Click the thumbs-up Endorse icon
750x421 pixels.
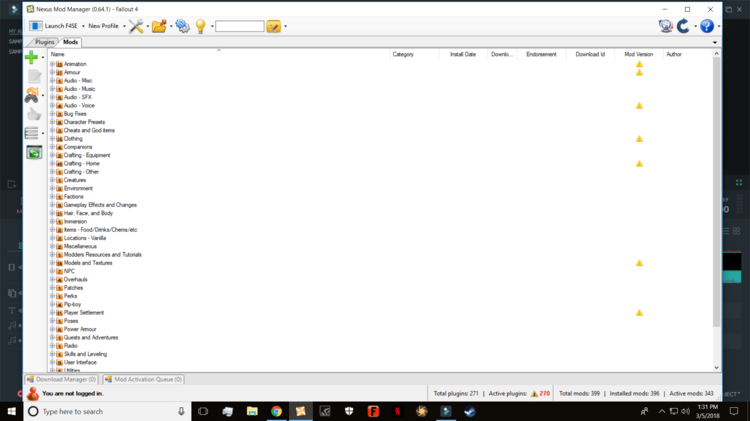click(34, 114)
